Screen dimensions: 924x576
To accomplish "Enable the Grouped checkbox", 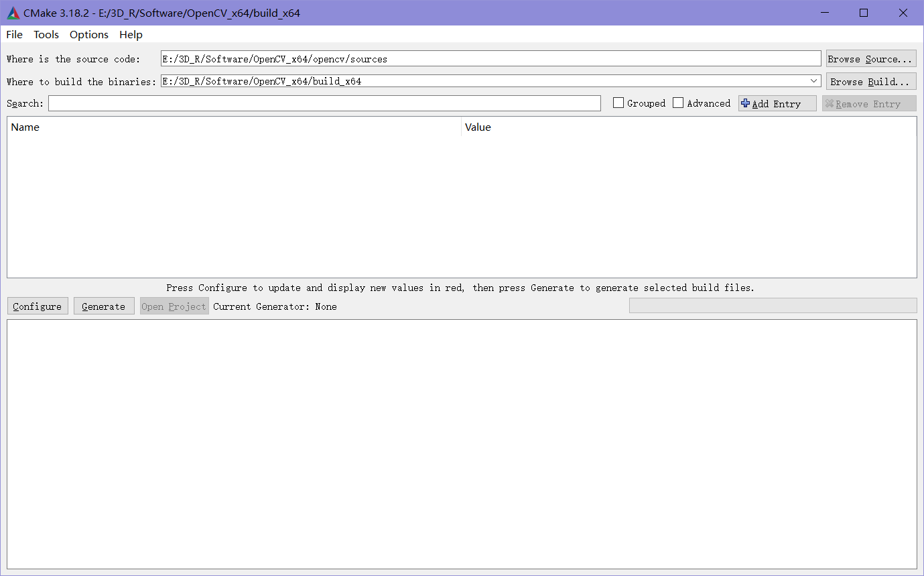I will 618,103.
